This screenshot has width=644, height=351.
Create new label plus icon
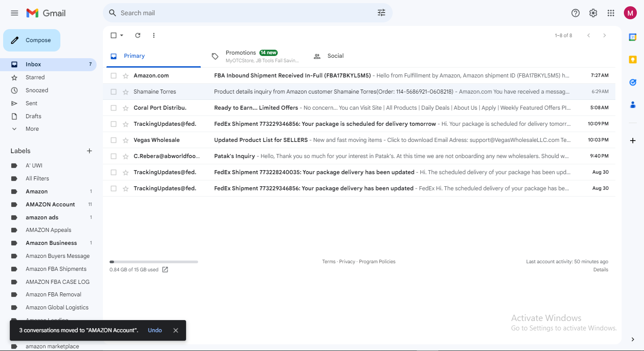(x=89, y=151)
